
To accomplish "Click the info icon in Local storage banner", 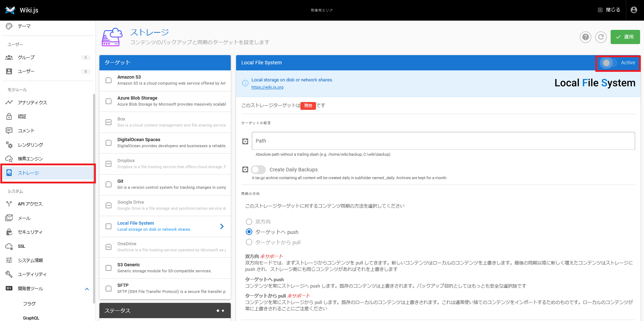I will coord(245,83).
